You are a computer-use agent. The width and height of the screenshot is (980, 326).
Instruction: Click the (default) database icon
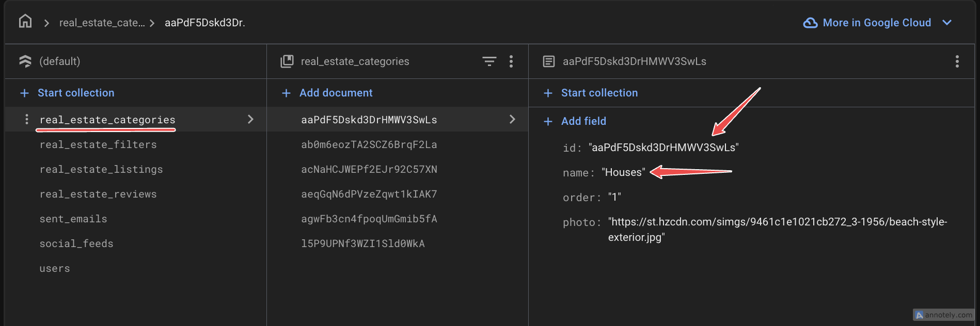(x=25, y=61)
